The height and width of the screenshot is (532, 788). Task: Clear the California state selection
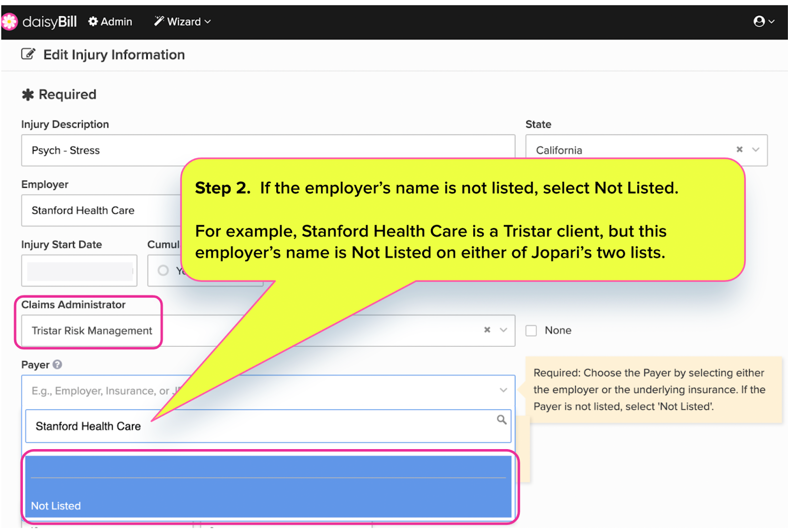(x=739, y=149)
